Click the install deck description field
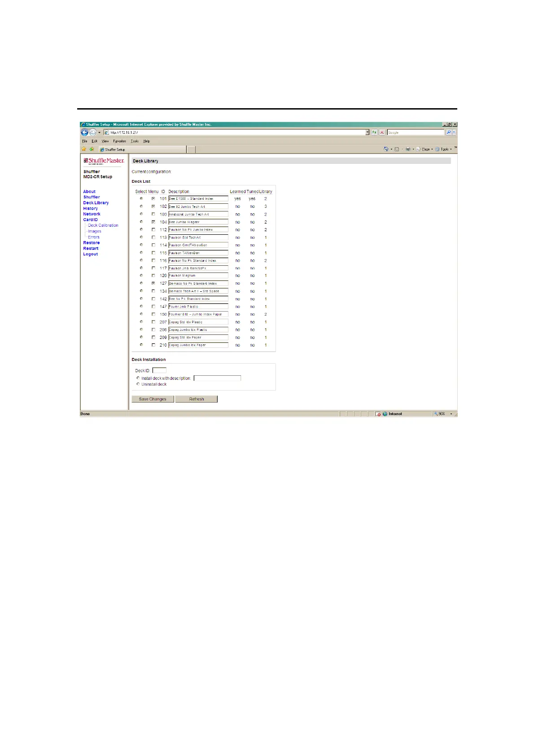The width and height of the screenshot is (534, 756). tap(217, 378)
